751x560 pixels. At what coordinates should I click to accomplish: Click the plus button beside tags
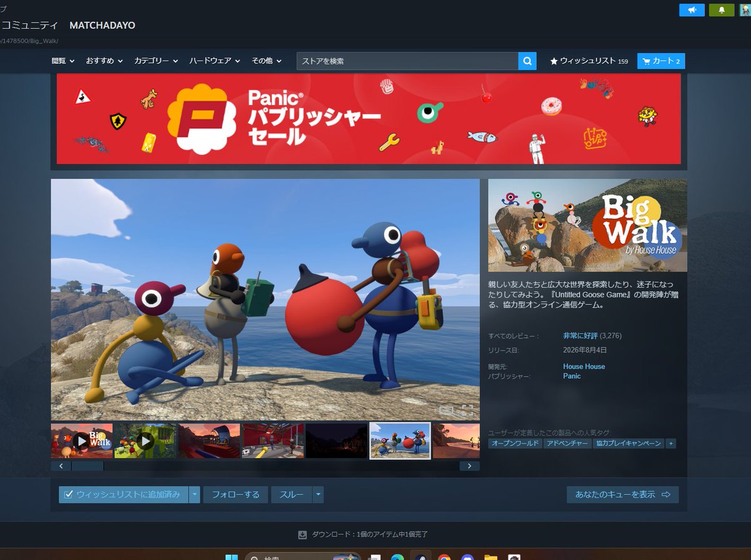(671, 443)
